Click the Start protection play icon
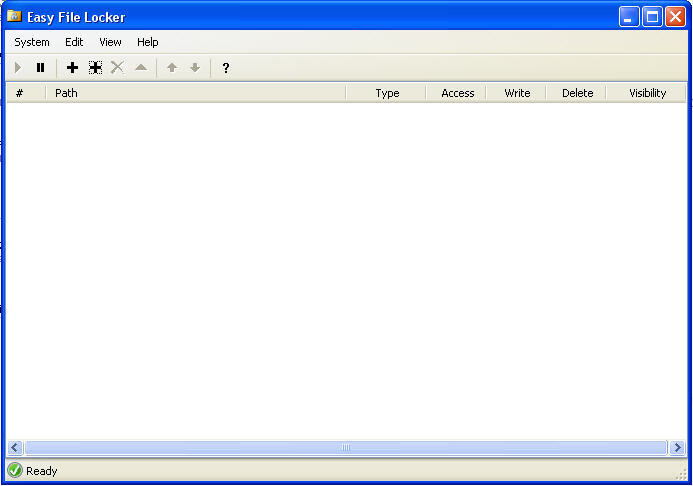693x486 pixels. (x=18, y=68)
